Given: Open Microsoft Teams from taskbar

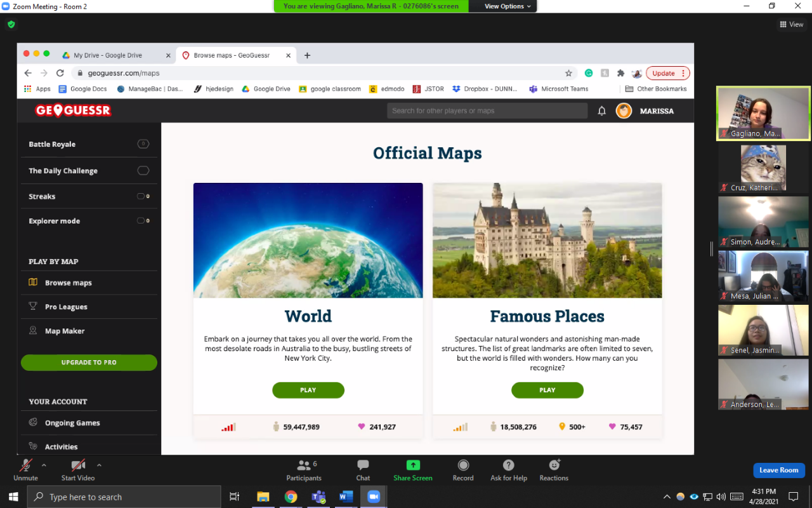Looking at the screenshot, I should (x=318, y=497).
